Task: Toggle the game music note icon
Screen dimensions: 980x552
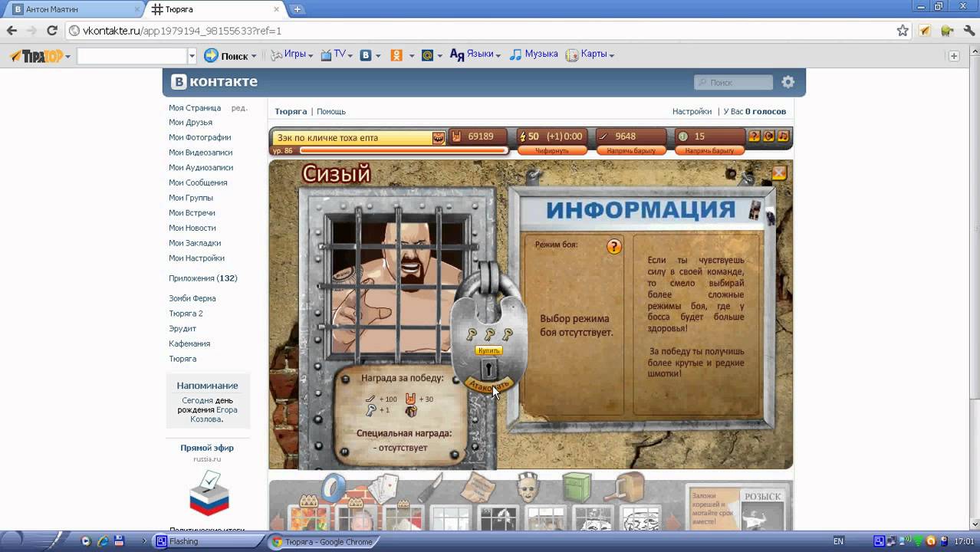Action: [x=783, y=136]
